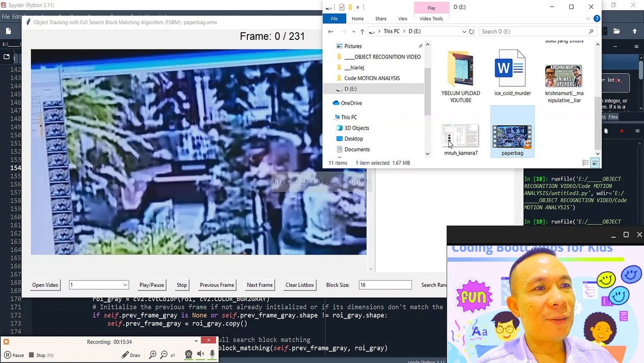644x363 pixels.
Task: Select mnuh_kamera7 file thumbnail
Action: pos(461,139)
